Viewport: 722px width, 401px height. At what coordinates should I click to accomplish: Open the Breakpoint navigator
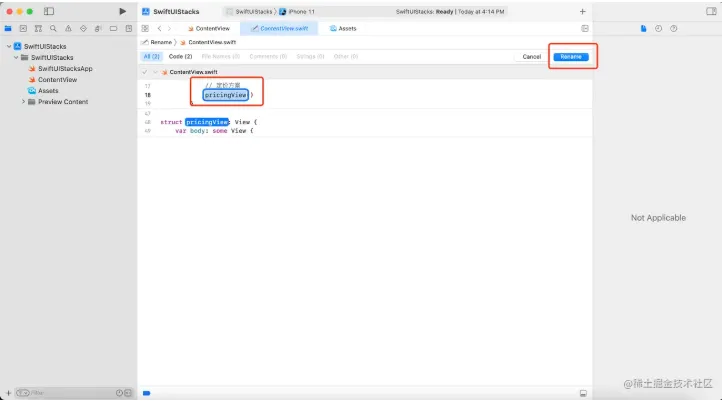point(113,29)
